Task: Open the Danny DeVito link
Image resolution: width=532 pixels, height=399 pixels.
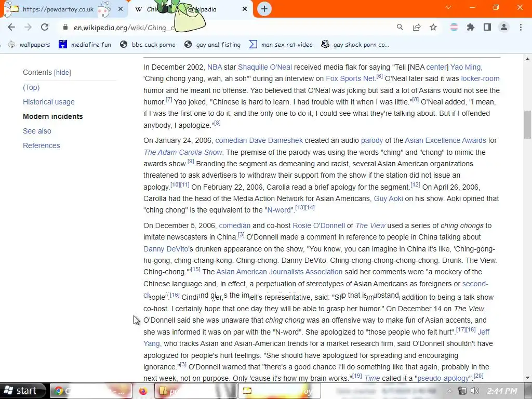Action: point(166,249)
